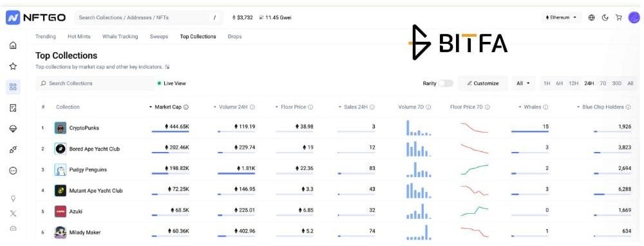This screenshot has height=246, width=644.
Task: Select the grid collections sidebar icon
Action: click(13, 87)
